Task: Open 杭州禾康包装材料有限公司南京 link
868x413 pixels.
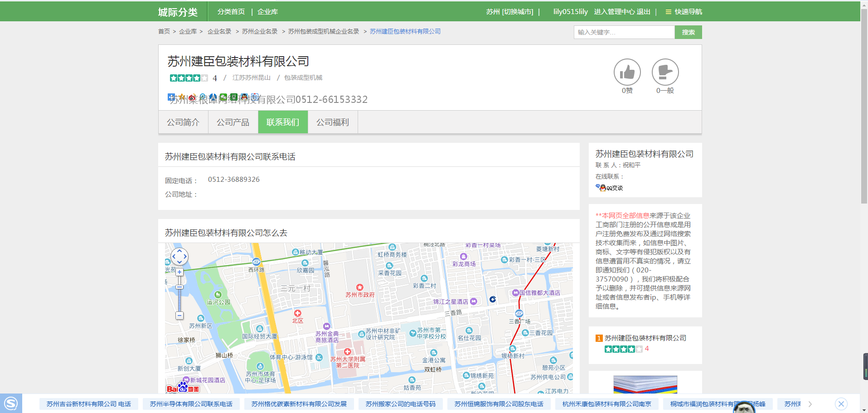Action: coord(607,404)
